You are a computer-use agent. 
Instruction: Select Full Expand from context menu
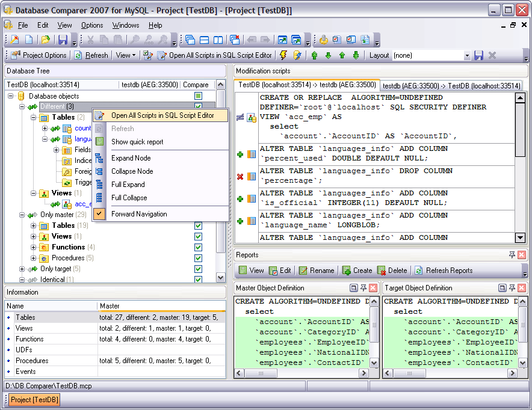[x=128, y=185]
